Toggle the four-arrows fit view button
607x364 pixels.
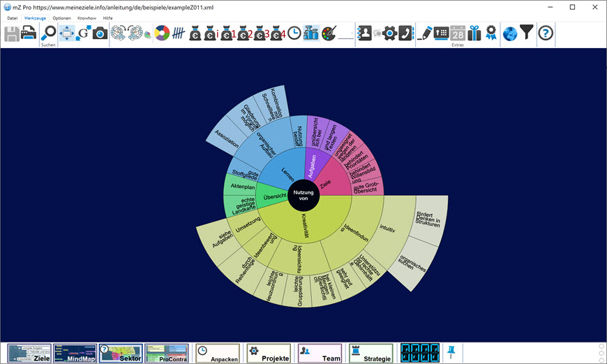[67, 33]
